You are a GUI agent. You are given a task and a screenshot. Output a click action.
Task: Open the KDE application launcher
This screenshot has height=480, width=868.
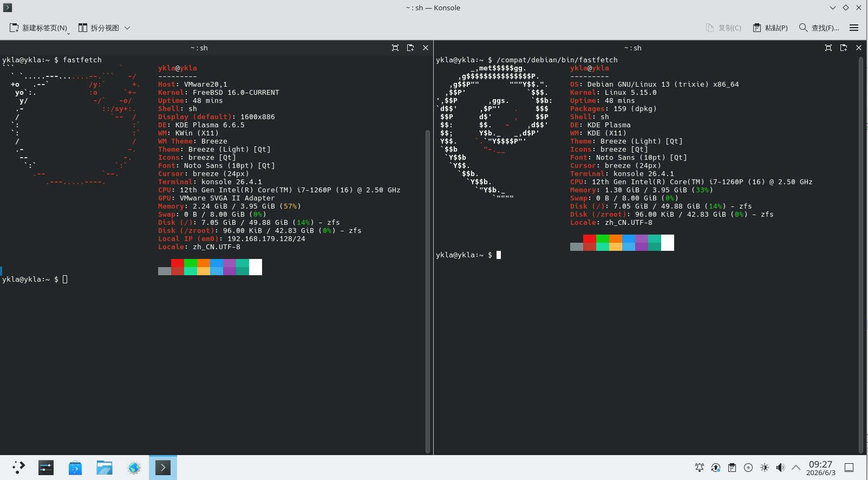19,468
